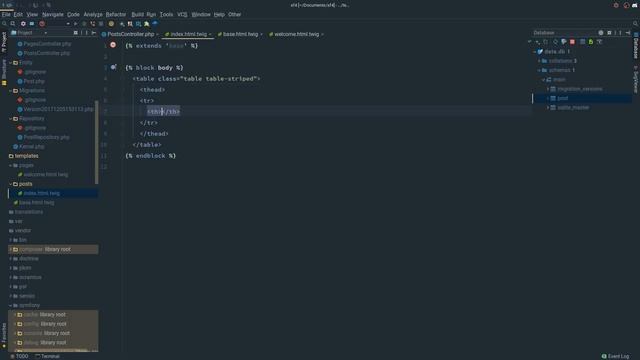This screenshot has width=640, height=360.
Task: Click the red circular icon in main toolbar
Action: [x=42, y=24]
